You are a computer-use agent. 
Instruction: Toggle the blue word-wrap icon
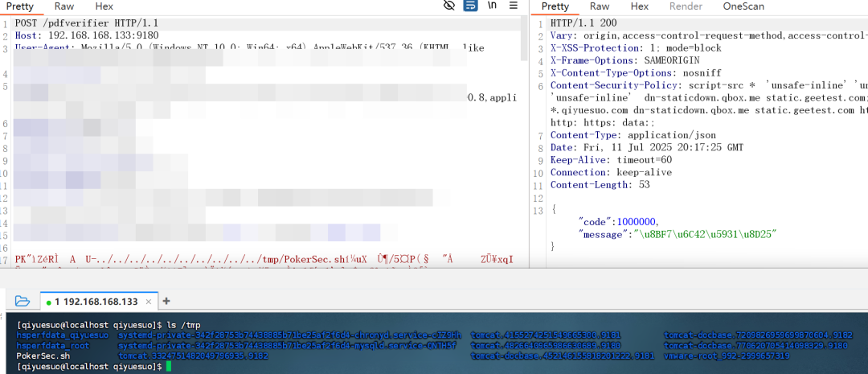click(x=470, y=6)
